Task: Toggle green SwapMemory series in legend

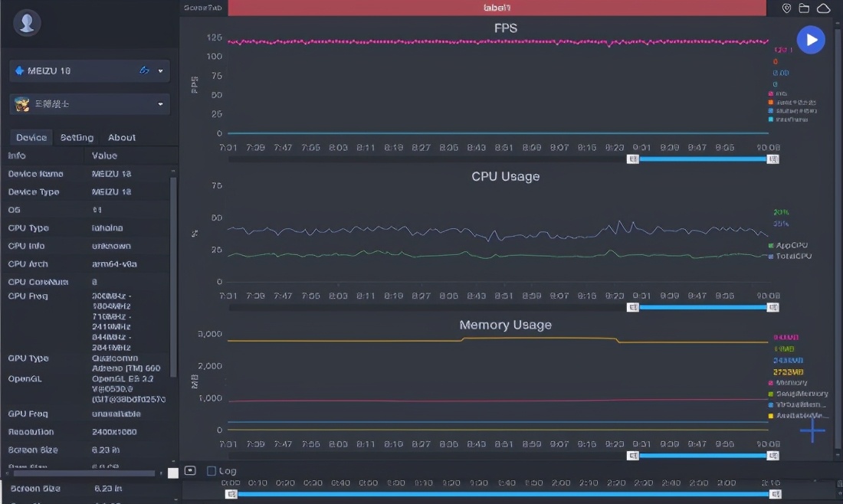Action: coord(798,394)
